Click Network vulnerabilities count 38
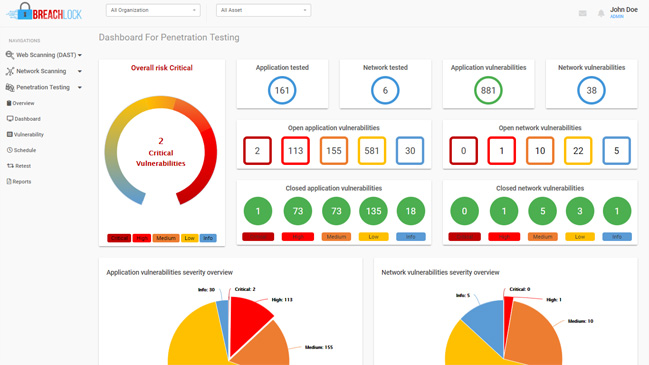The height and width of the screenshot is (365, 649). click(591, 90)
